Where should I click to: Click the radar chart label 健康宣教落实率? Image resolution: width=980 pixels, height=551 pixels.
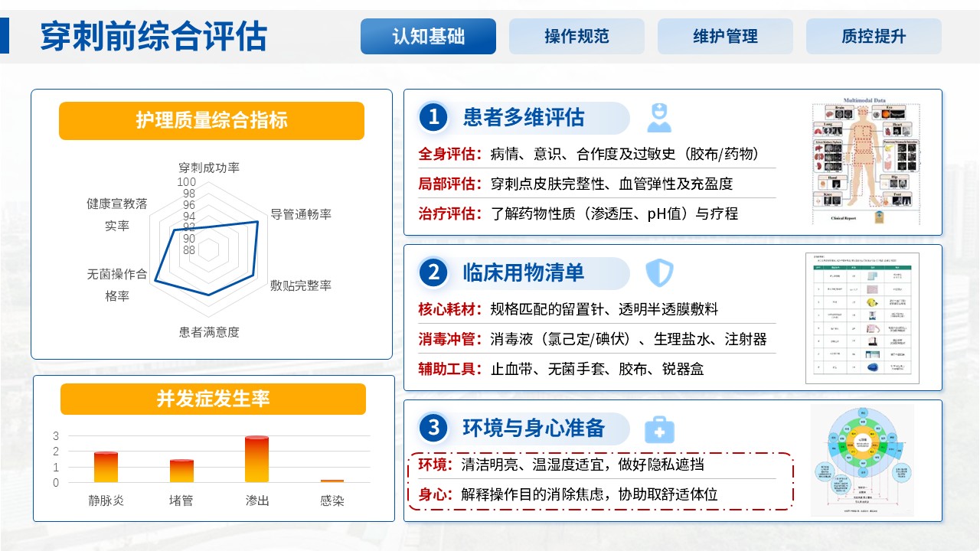click(117, 215)
